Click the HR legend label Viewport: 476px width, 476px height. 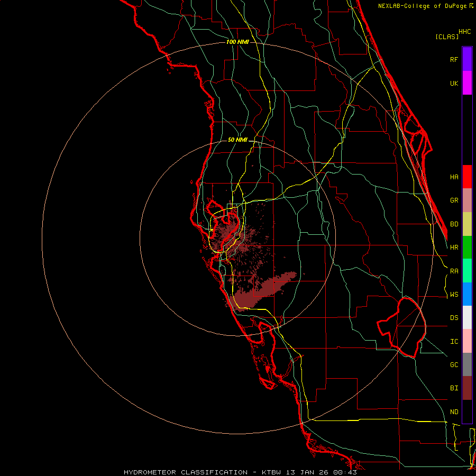click(454, 248)
